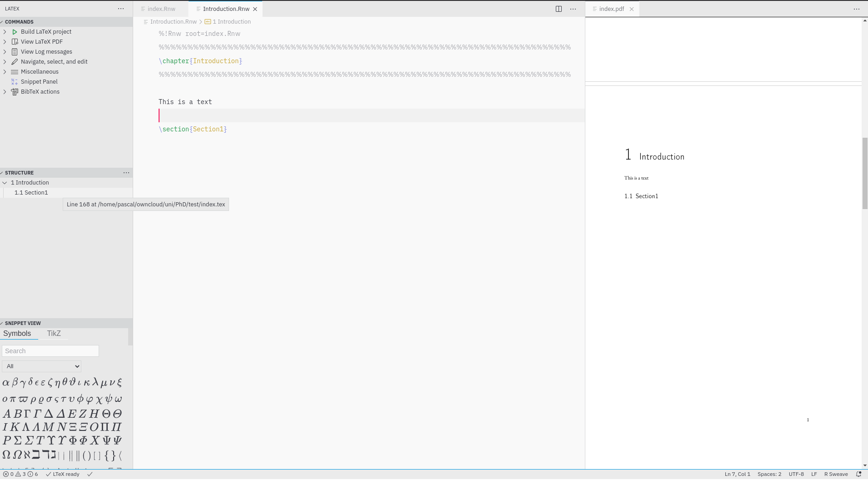The image size is (868, 480).
Task: Open View LaTeX PDF viewer
Action: [15, 41]
